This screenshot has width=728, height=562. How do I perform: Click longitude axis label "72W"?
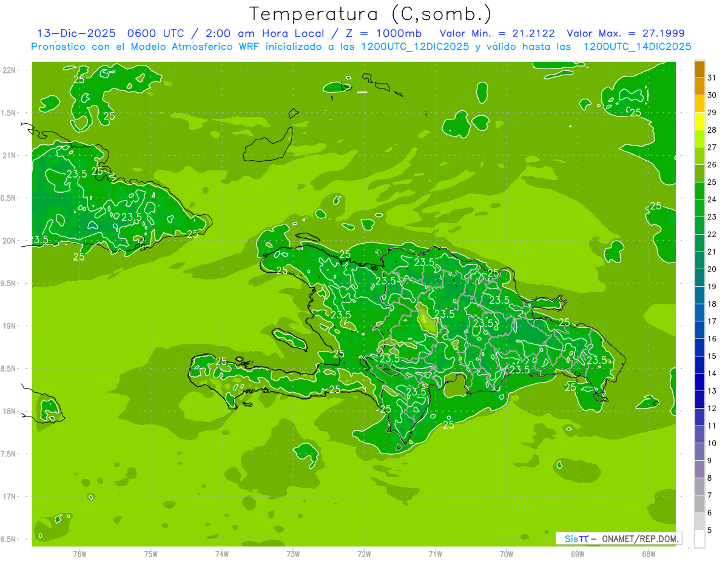pyautogui.click(x=364, y=554)
